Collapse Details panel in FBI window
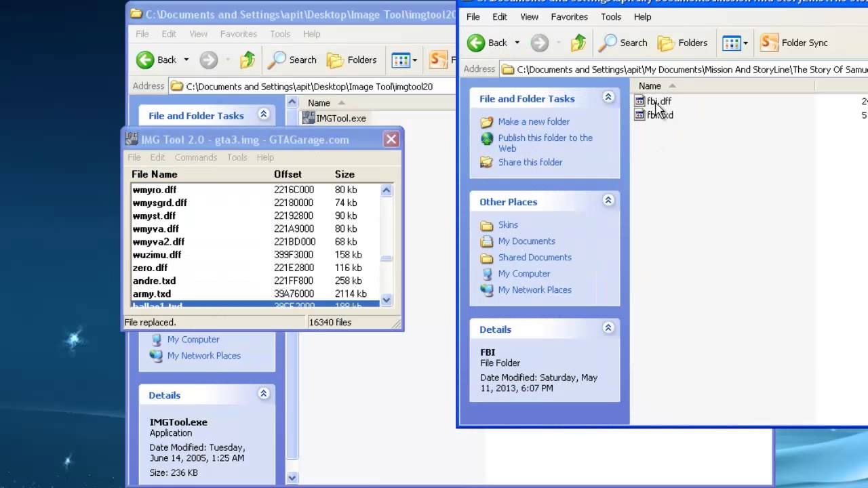The image size is (868, 488). point(608,328)
